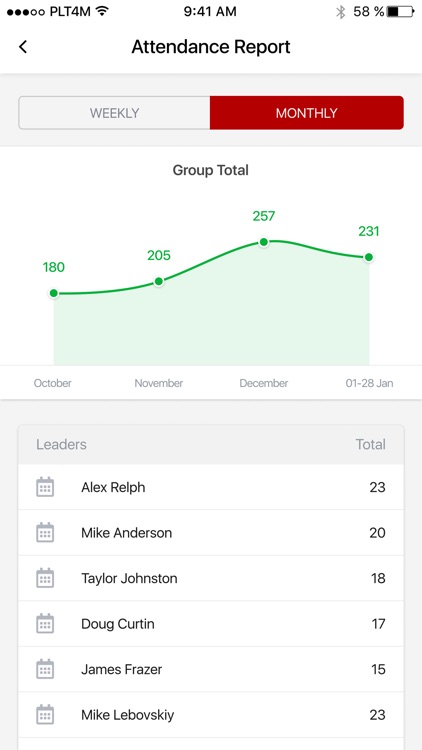The width and height of the screenshot is (422, 750).
Task: Open calendar icon beside Alex Relph
Action: (45, 487)
